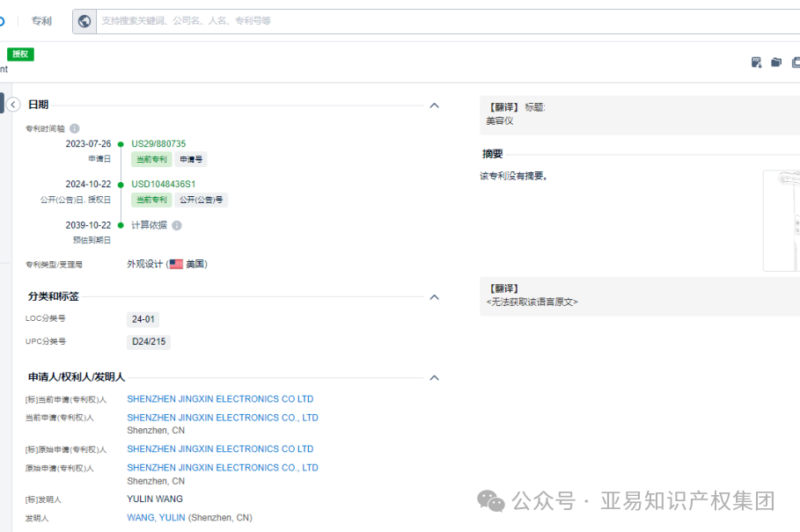Open the 专利 tab in header
The width and height of the screenshot is (800, 532).
pos(41,21)
